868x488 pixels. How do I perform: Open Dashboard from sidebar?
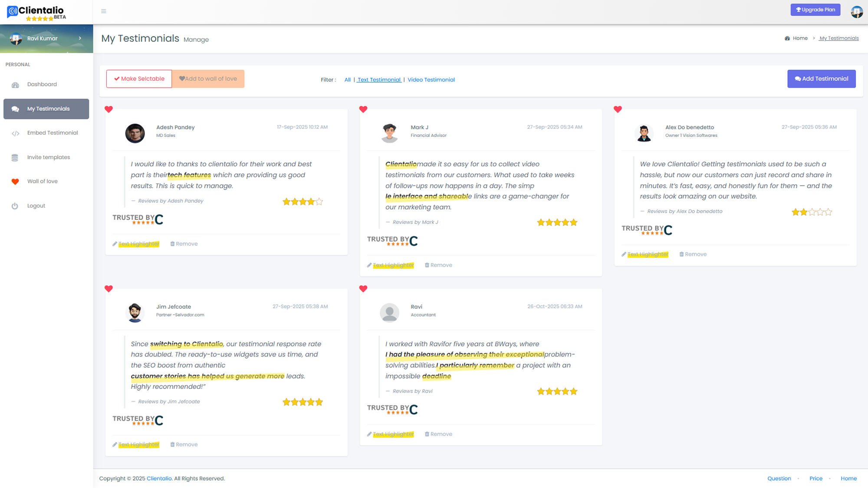(x=42, y=84)
